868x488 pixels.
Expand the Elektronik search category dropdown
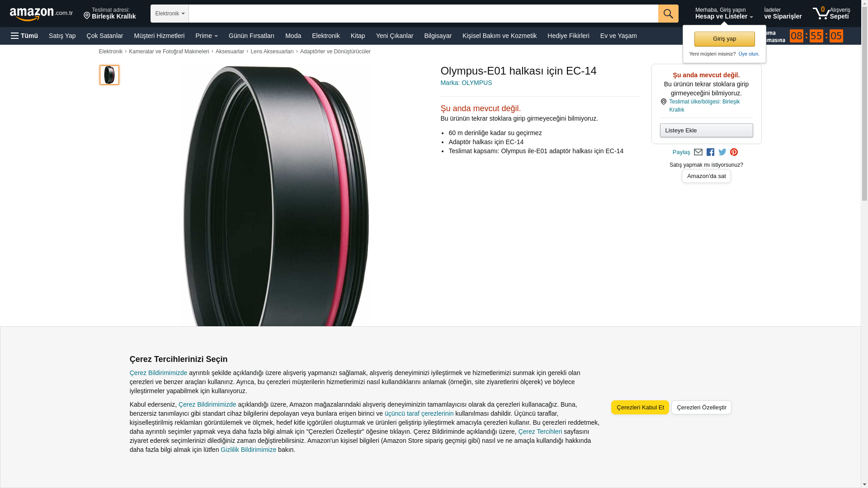tap(170, 14)
